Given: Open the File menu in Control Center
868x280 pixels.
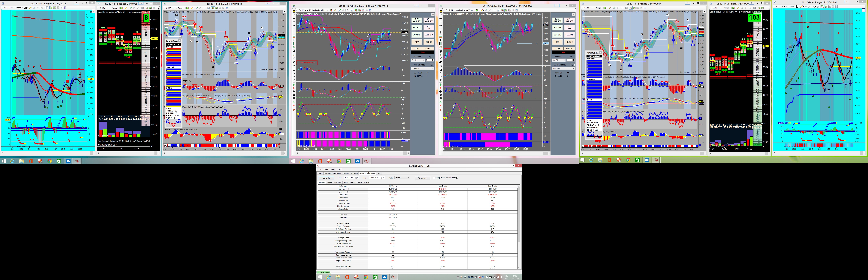Looking at the screenshot, I should [320, 169].
